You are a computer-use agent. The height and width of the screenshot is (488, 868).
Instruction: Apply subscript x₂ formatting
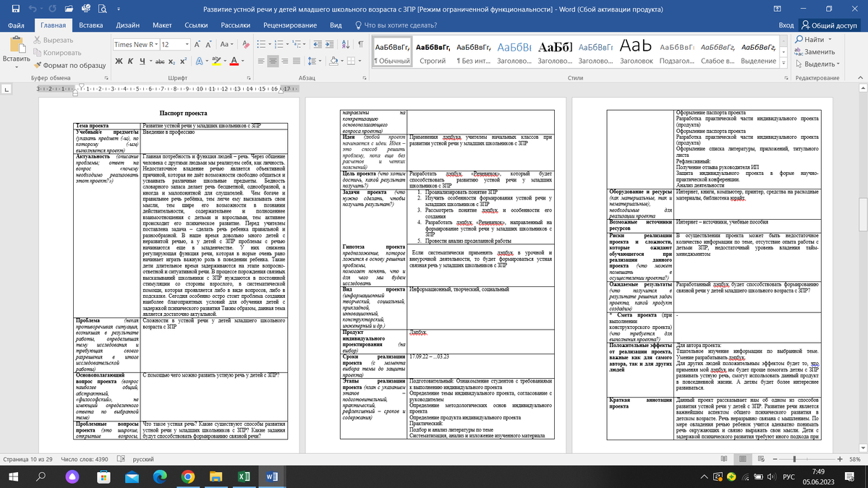coord(171,61)
